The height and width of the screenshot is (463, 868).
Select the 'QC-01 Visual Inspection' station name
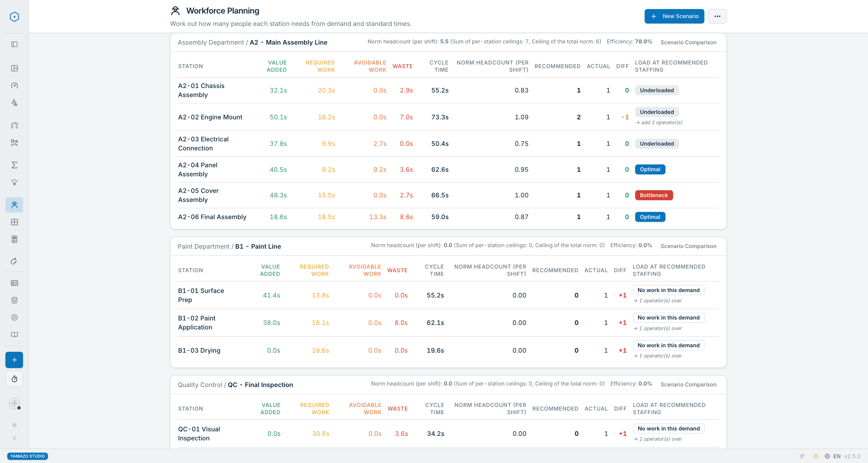click(199, 433)
